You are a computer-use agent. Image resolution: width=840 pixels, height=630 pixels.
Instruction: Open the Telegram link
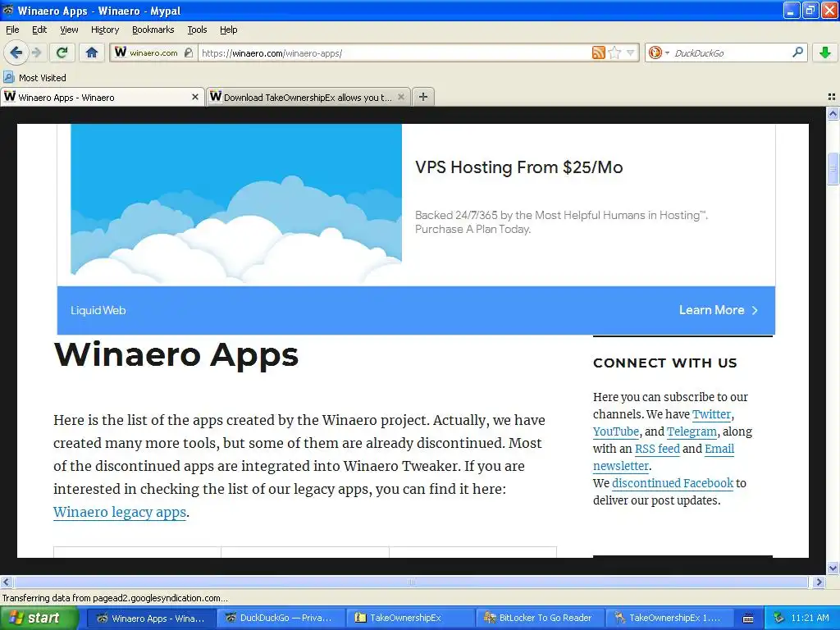pos(692,431)
